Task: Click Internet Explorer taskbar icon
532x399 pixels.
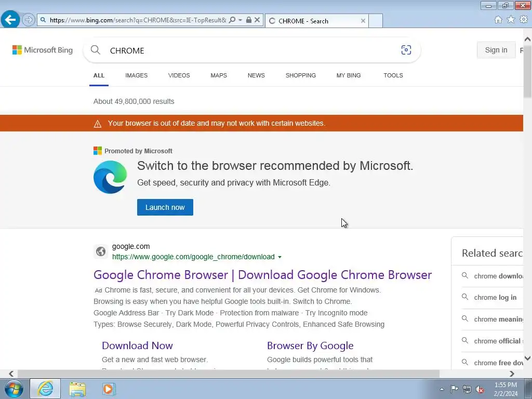Action: [45, 389]
